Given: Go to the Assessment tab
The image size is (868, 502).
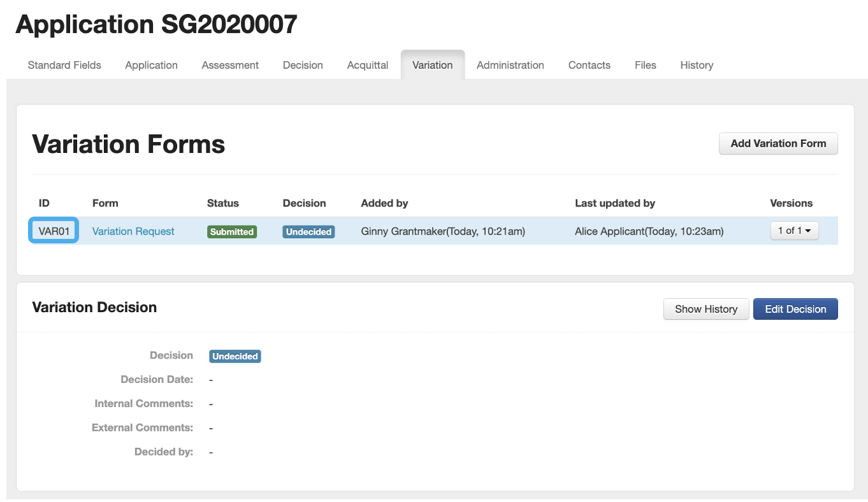Looking at the screenshot, I should click(230, 65).
